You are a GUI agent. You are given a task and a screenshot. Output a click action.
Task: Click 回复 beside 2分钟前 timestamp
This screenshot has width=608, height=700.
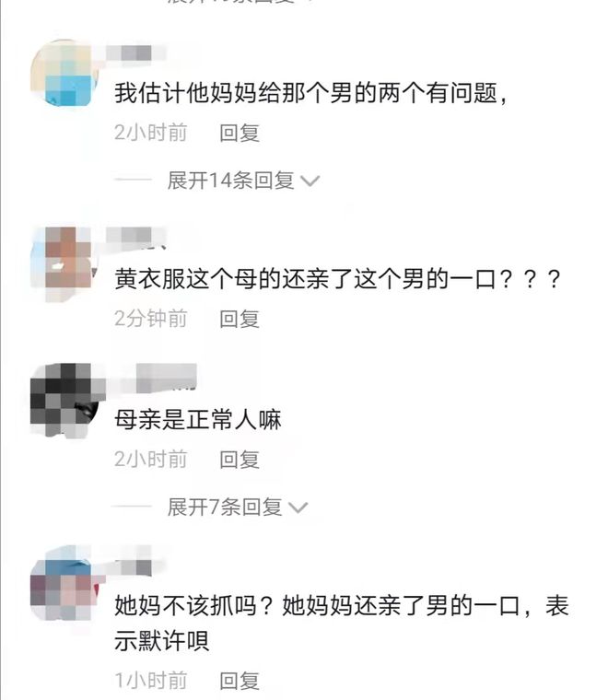point(240,320)
